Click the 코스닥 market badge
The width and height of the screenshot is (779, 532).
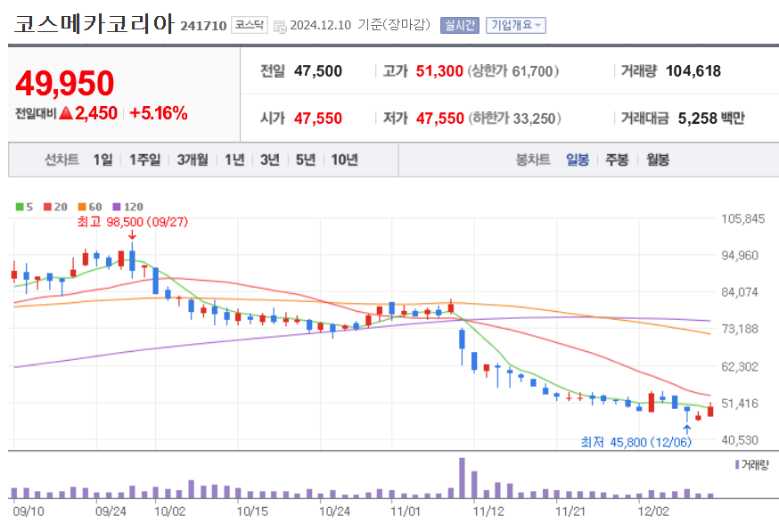[x=250, y=25]
